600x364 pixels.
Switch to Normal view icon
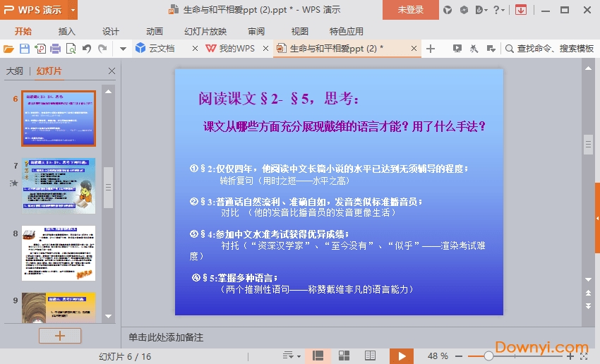[x=318, y=356]
